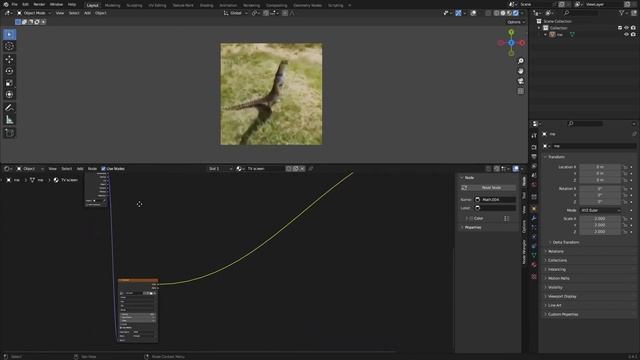Screen dimensions: 640x360
Task: Open the Global transform orientation dropdown
Action: coord(236,13)
